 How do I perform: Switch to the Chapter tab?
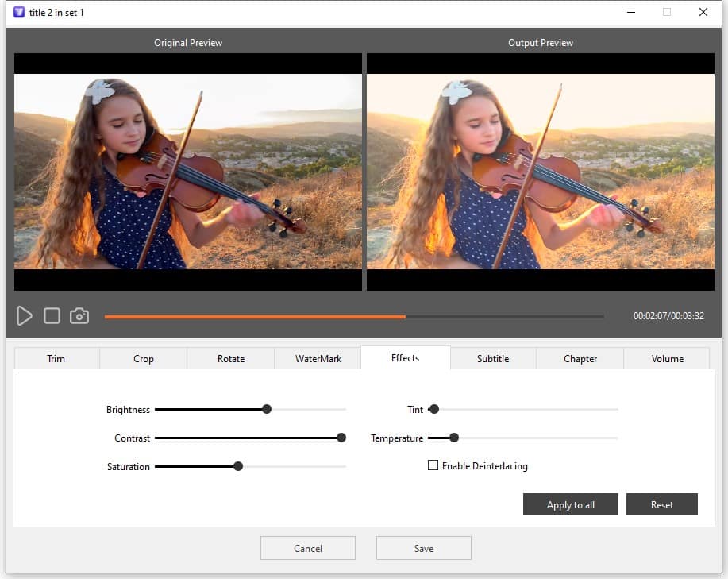pyautogui.click(x=579, y=358)
